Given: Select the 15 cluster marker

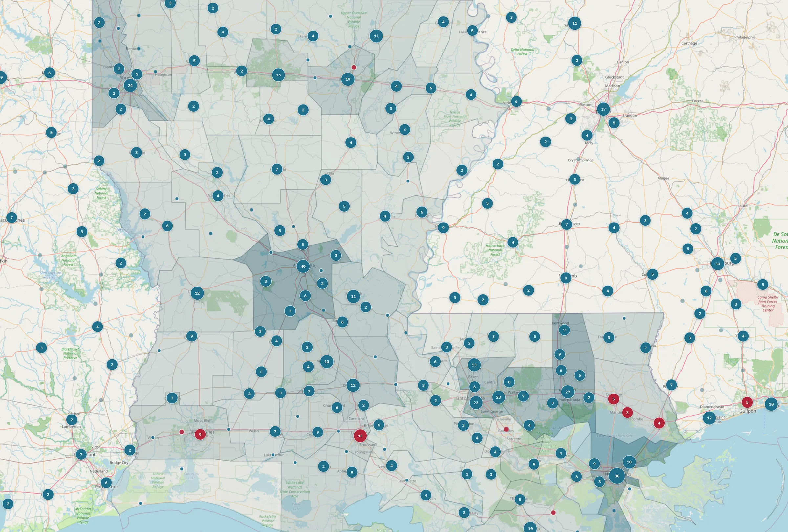Looking at the screenshot, I should click(x=278, y=75).
